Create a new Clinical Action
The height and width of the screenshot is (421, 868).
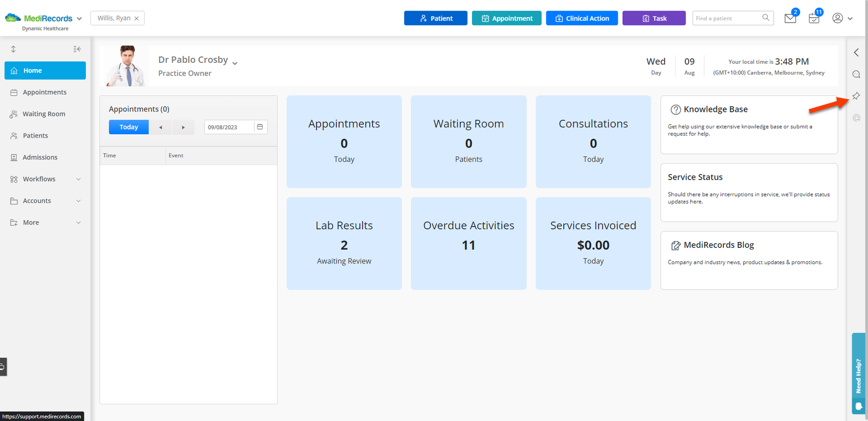click(582, 18)
